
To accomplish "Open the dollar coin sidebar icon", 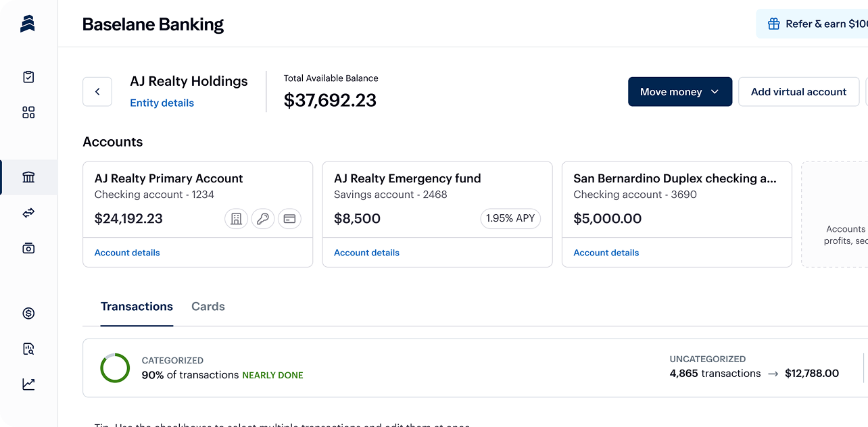I will [28, 313].
